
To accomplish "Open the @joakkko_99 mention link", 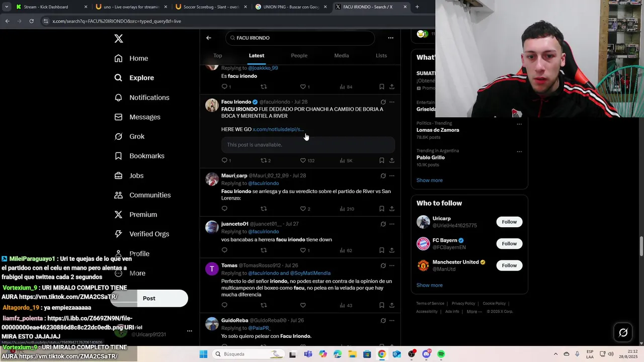I will (263, 68).
